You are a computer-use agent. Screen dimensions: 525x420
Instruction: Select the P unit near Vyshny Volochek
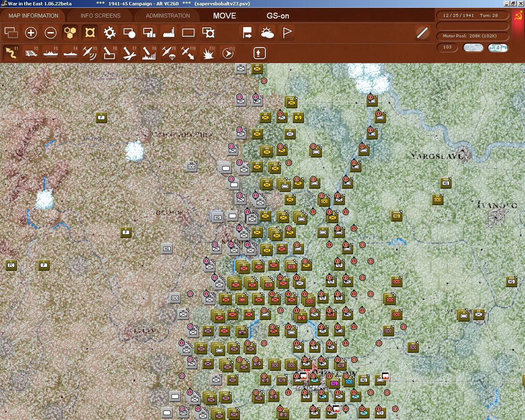point(101,118)
